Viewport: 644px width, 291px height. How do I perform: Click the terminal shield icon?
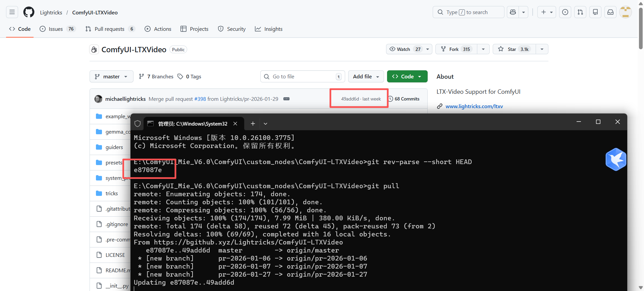(138, 124)
